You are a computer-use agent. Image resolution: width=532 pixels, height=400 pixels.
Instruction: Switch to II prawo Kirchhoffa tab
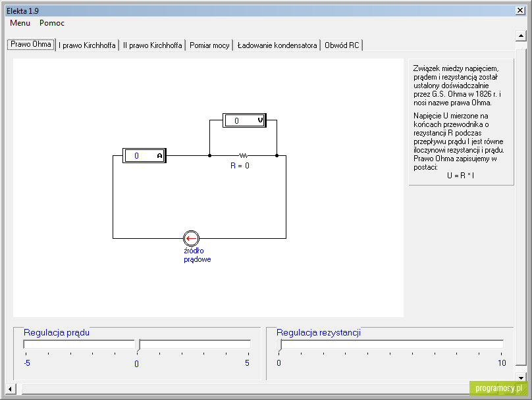point(152,45)
